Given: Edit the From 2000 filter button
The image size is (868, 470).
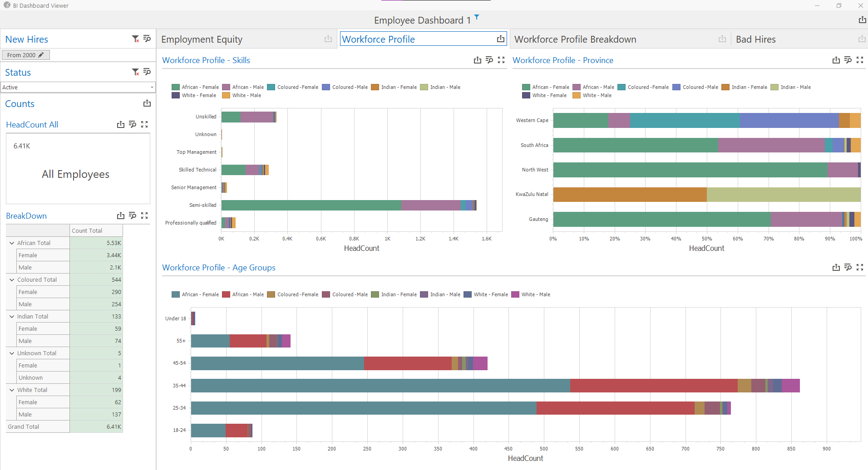Looking at the screenshot, I should coord(25,55).
